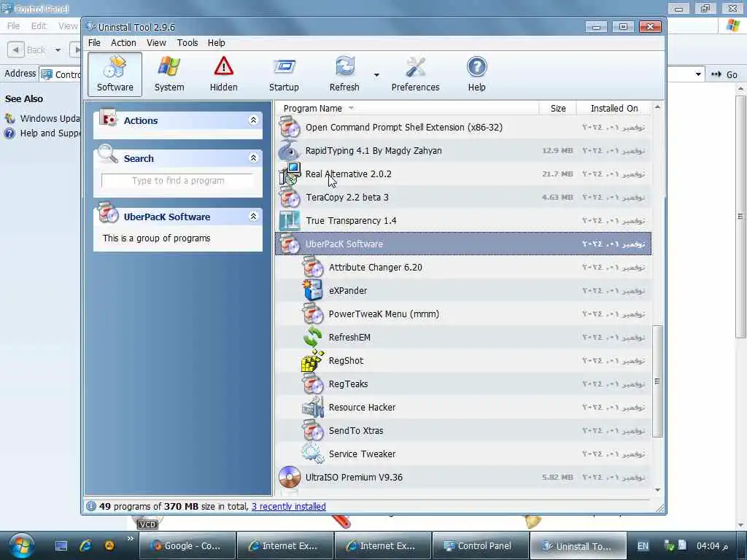747x560 pixels.
Task: Click the Help toolbar icon
Action: click(476, 74)
